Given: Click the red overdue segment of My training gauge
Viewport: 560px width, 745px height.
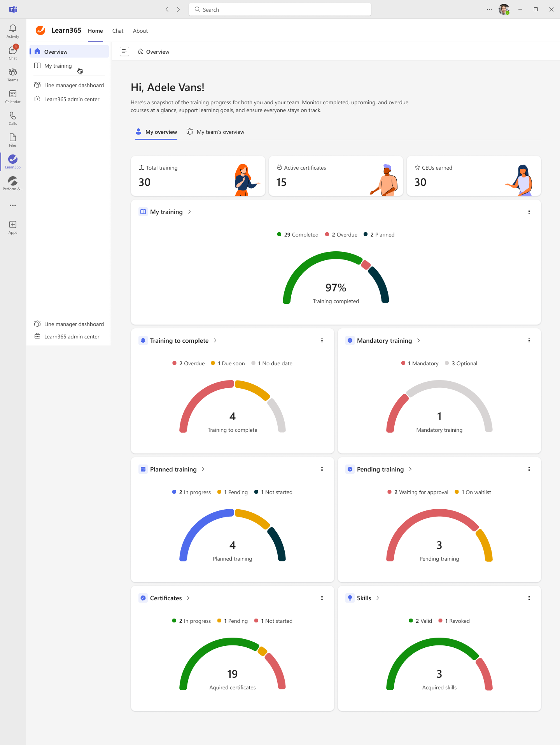Looking at the screenshot, I should [x=366, y=265].
